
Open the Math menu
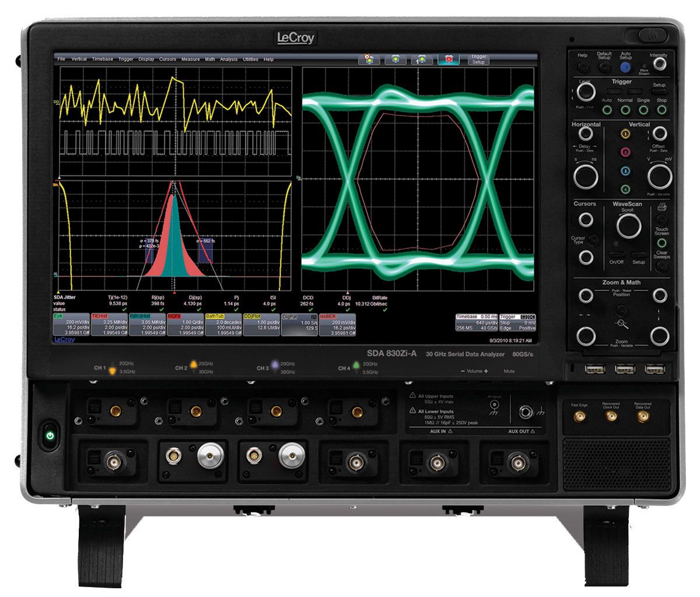210,59
